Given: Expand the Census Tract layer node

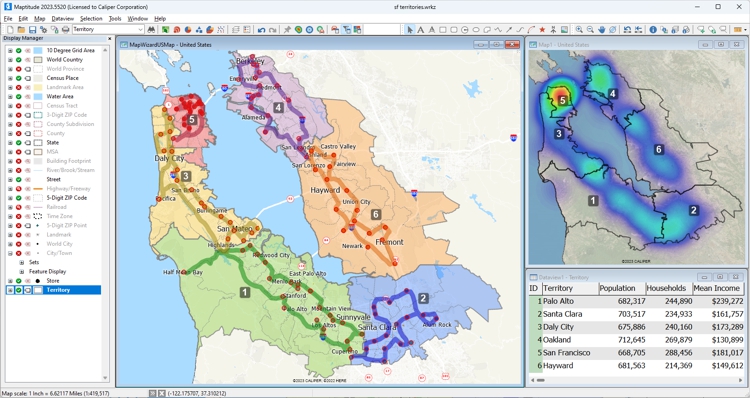Looking at the screenshot, I should (10, 106).
